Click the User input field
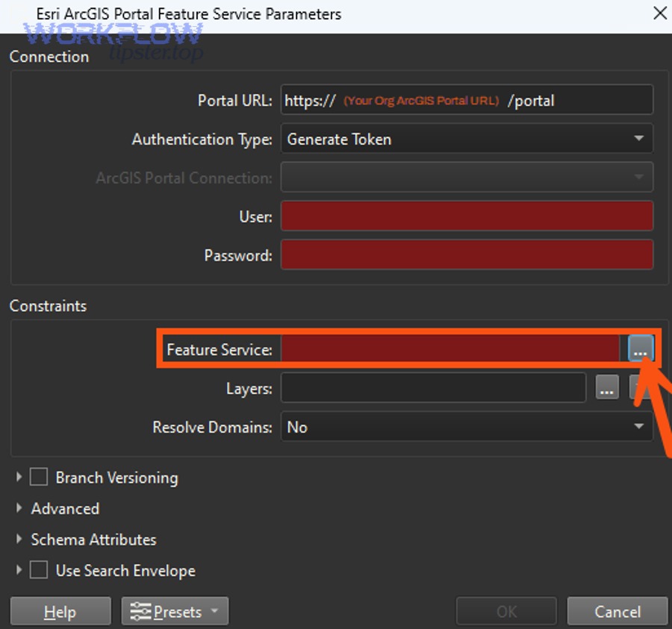The width and height of the screenshot is (672, 629). 467,216
